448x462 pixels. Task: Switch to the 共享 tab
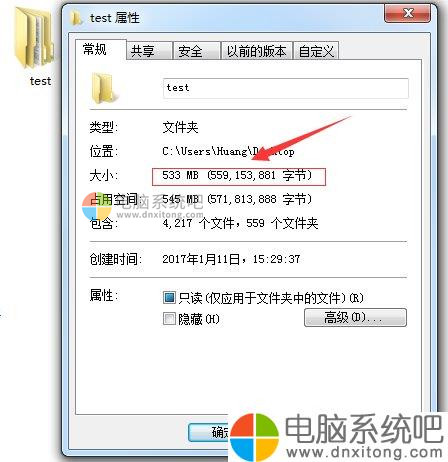[x=149, y=51]
